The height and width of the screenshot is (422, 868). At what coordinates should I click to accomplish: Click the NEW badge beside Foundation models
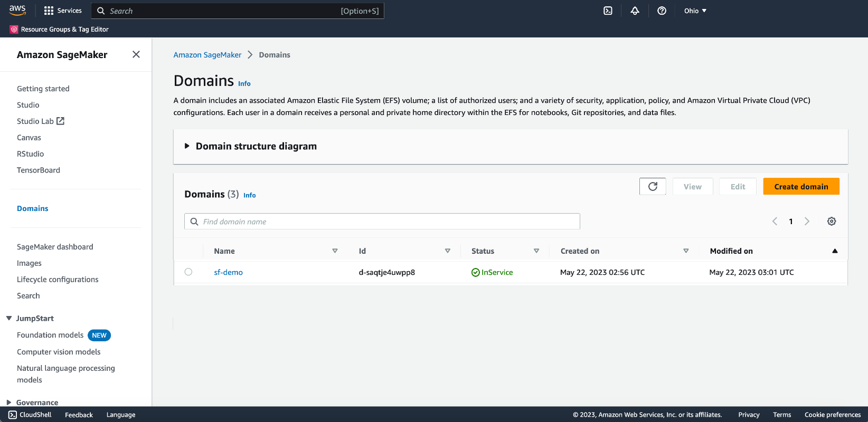pyautogui.click(x=99, y=335)
